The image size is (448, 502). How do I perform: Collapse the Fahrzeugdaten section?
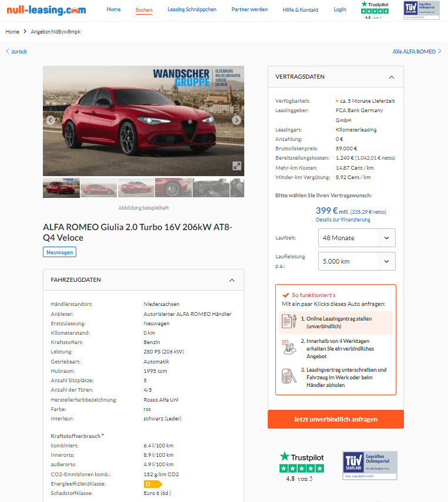coord(232,281)
